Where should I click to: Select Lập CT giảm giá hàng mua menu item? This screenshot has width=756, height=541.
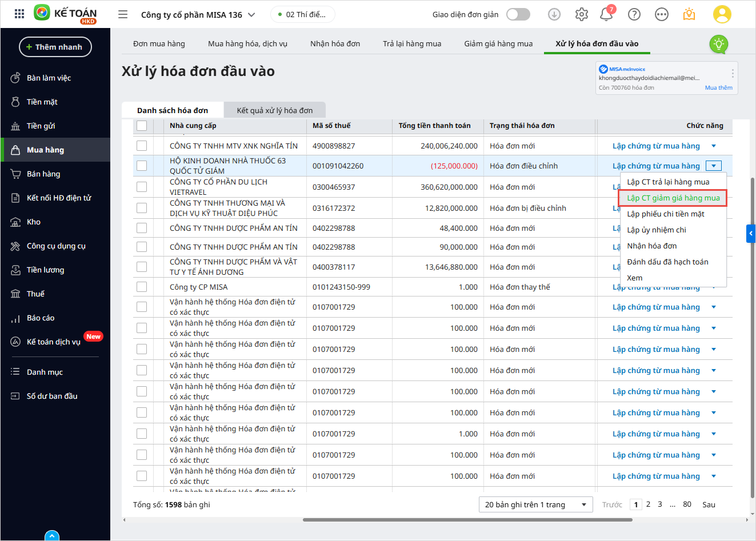click(x=673, y=198)
